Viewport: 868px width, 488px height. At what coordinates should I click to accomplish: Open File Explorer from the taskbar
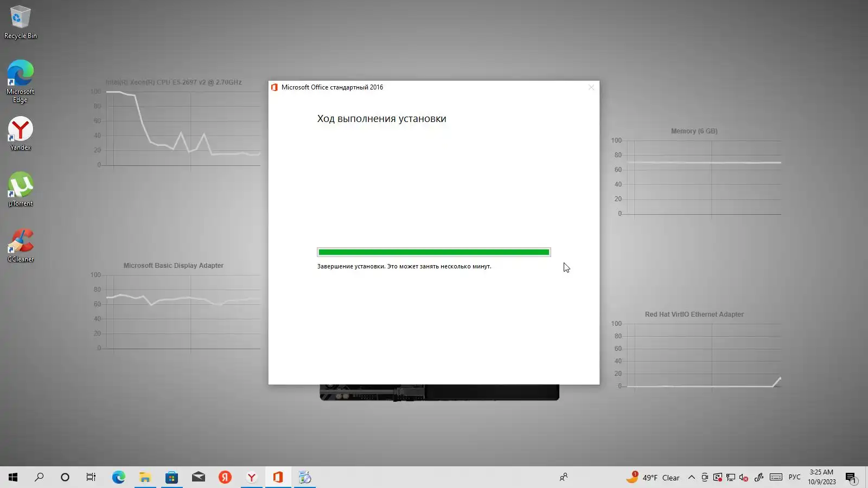tap(145, 477)
